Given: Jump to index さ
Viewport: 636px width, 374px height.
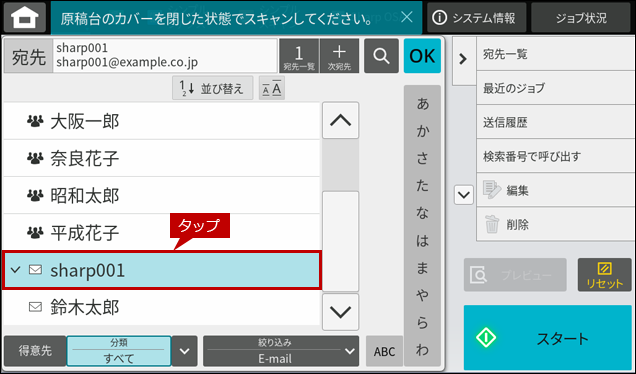Looking at the screenshot, I should point(422,158).
